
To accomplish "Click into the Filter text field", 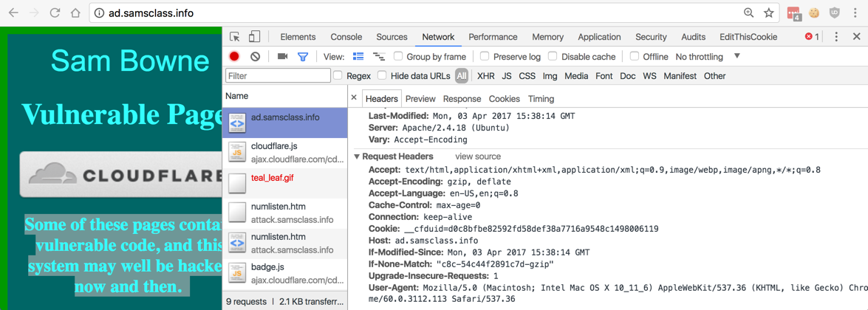I will (278, 76).
